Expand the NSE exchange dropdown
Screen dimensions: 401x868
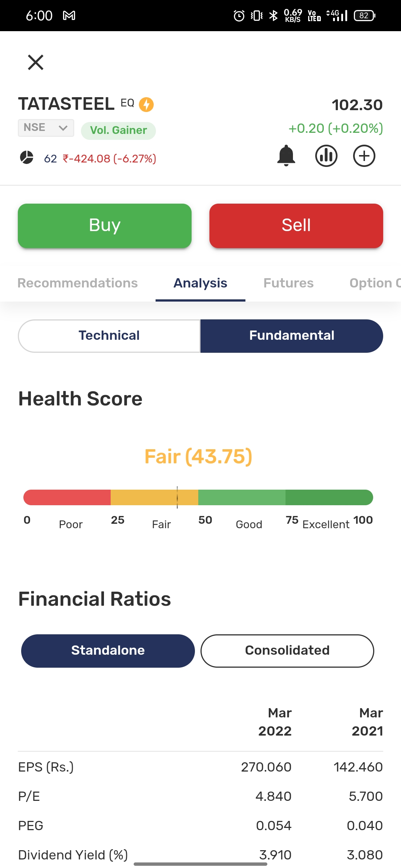(46, 128)
